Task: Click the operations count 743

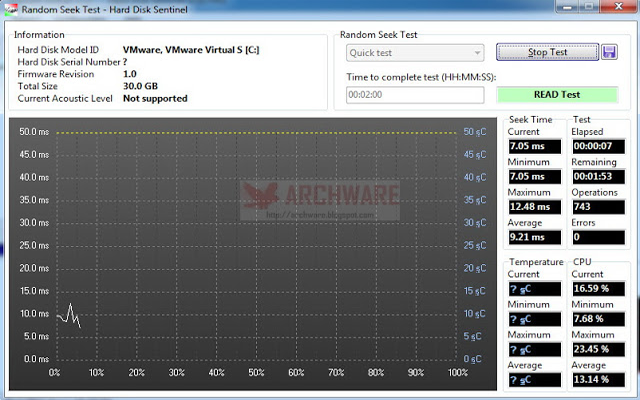Action: pyautogui.click(x=598, y=207)
